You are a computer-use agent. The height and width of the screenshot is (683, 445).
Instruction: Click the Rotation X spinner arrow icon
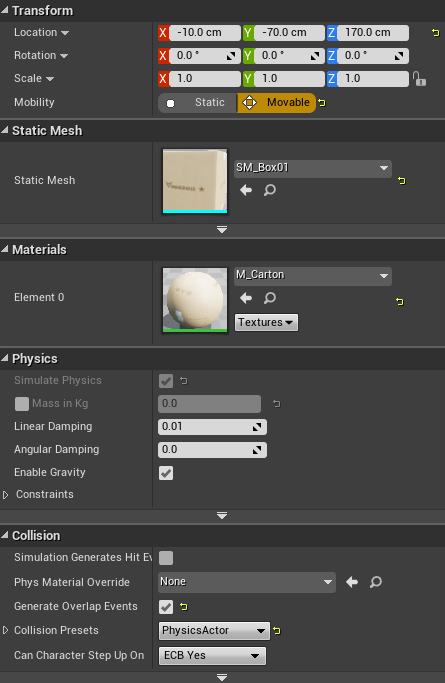coord(231,56)
